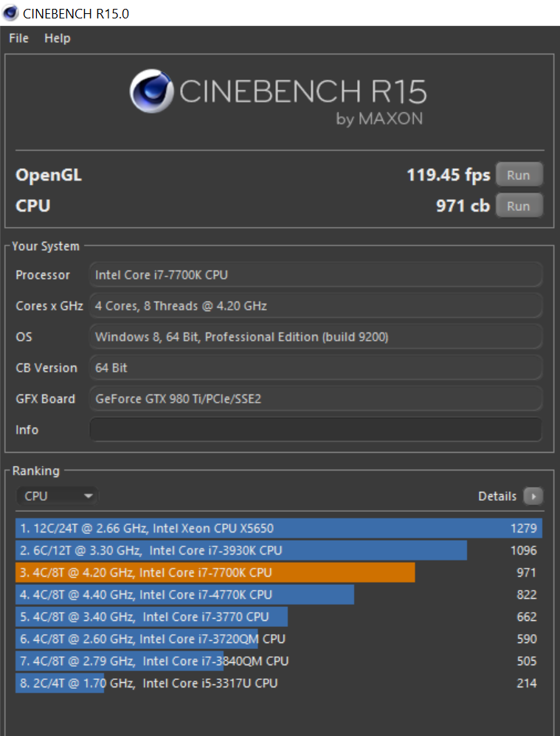560x736 pixels.
Task: Click the dropdown arrow on the CPU ranking selector
Action: [x=88, y=496]
